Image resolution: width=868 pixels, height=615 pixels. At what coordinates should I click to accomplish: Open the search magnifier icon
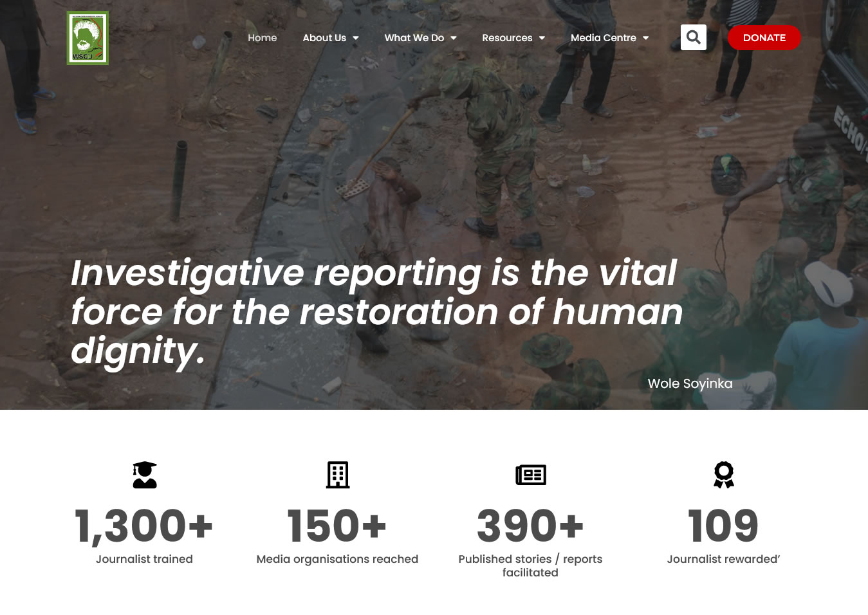(694, 37)
